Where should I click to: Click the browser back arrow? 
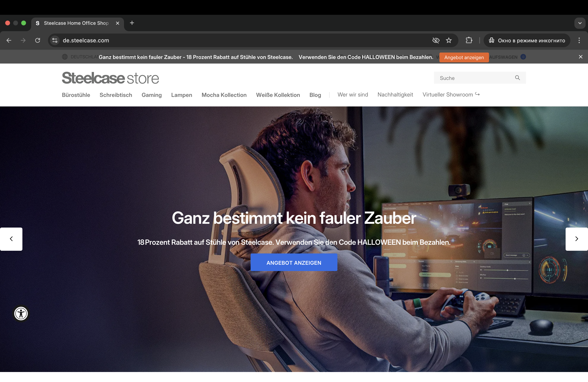tap(9, 40)
